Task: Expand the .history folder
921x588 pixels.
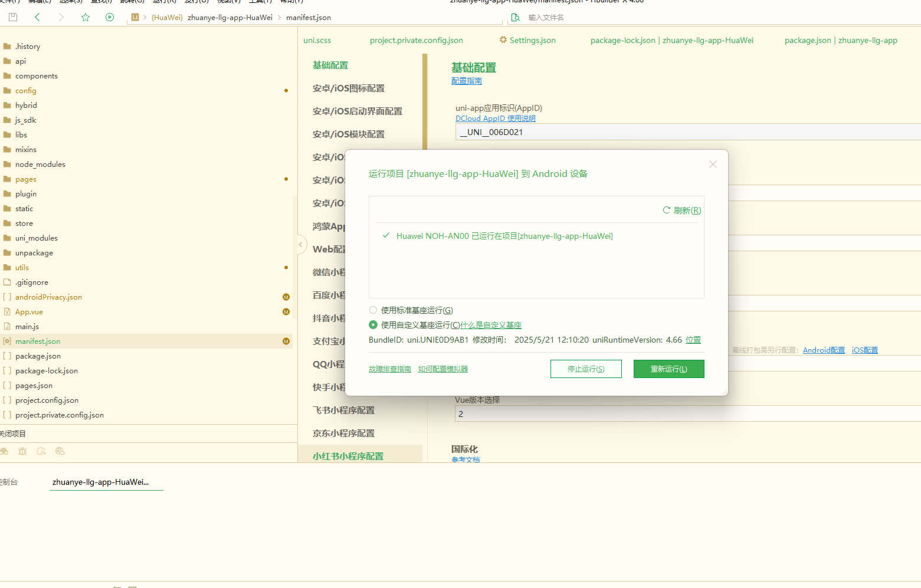Action: pos(28,46)
